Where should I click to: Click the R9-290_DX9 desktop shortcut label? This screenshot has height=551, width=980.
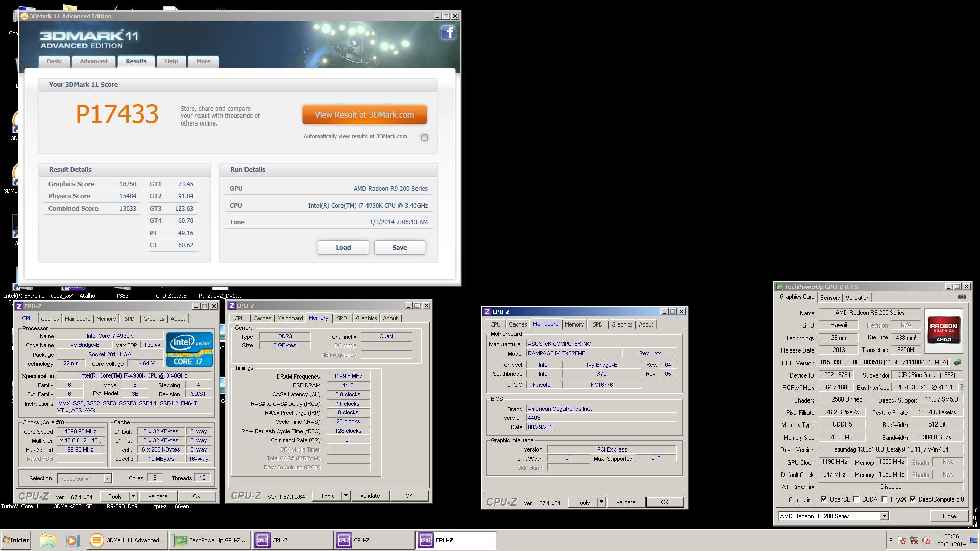(x=122, y=507)
